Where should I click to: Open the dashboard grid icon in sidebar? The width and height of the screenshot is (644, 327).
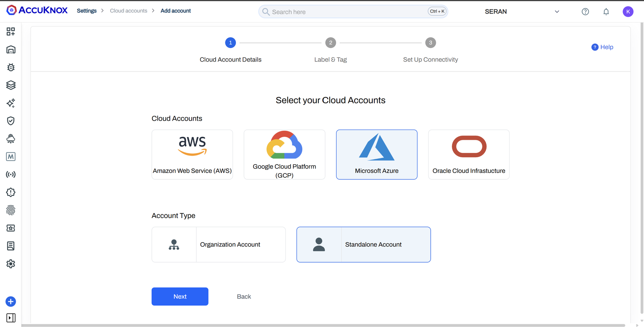click(11, 31)
